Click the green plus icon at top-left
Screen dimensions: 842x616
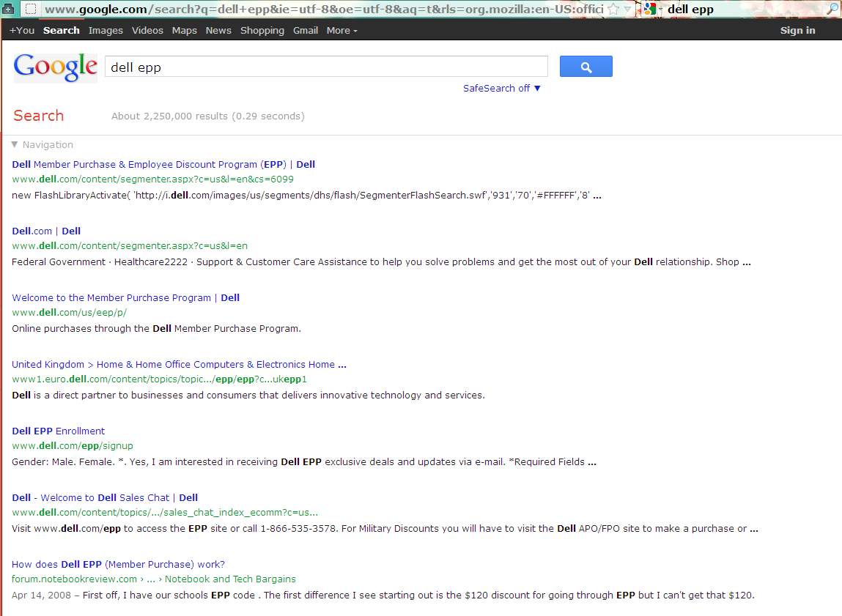[8, 10]
